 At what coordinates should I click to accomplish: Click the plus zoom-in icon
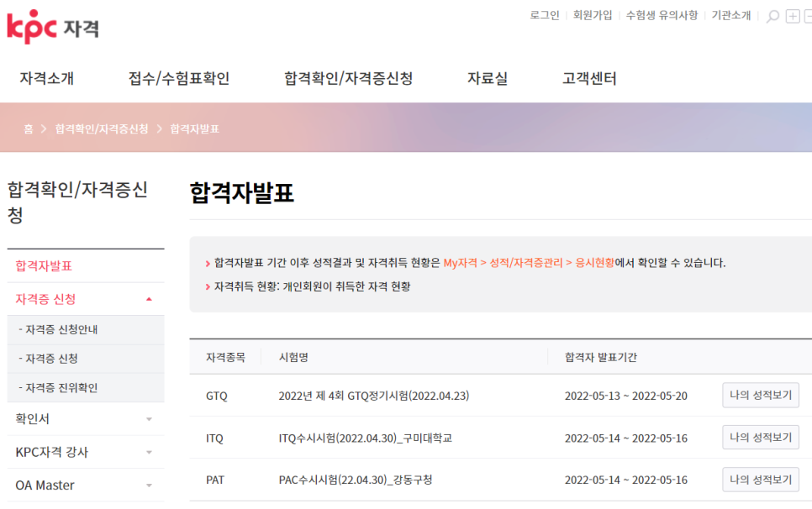pyautogui.click(x=793, y=17)
